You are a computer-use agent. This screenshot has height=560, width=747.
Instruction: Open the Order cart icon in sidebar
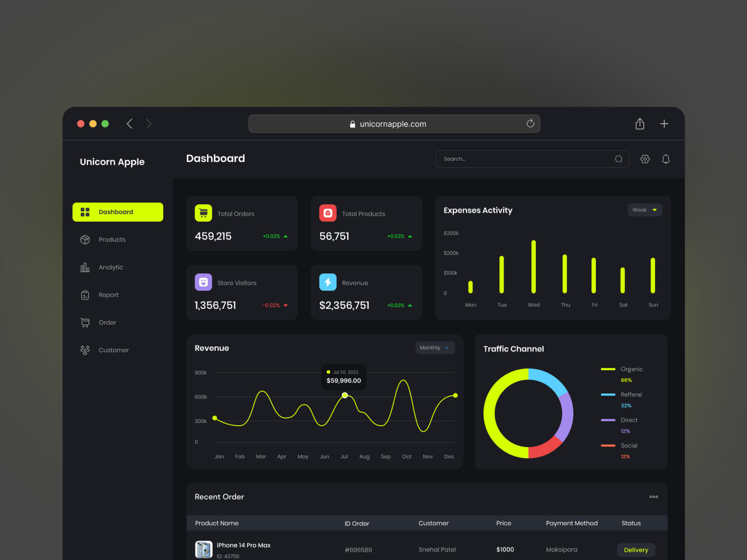85,322
